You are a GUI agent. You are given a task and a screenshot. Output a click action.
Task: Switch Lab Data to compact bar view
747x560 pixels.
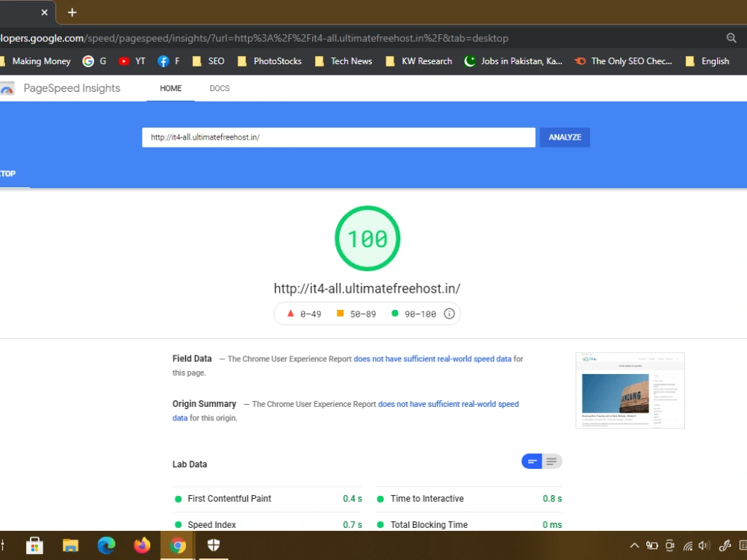pyautogui.click(x=532, y=461)
